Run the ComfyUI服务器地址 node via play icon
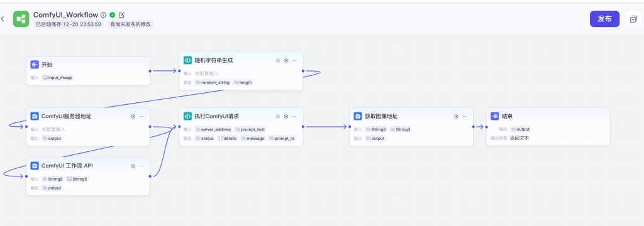644x226 pixels. (133, 116)
